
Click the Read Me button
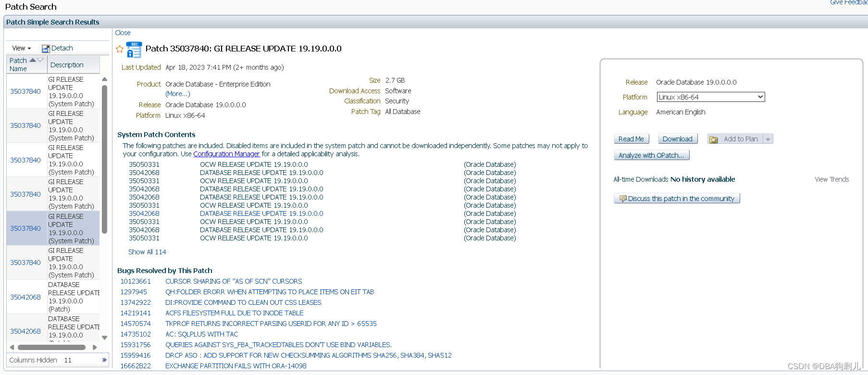point(631,139)
